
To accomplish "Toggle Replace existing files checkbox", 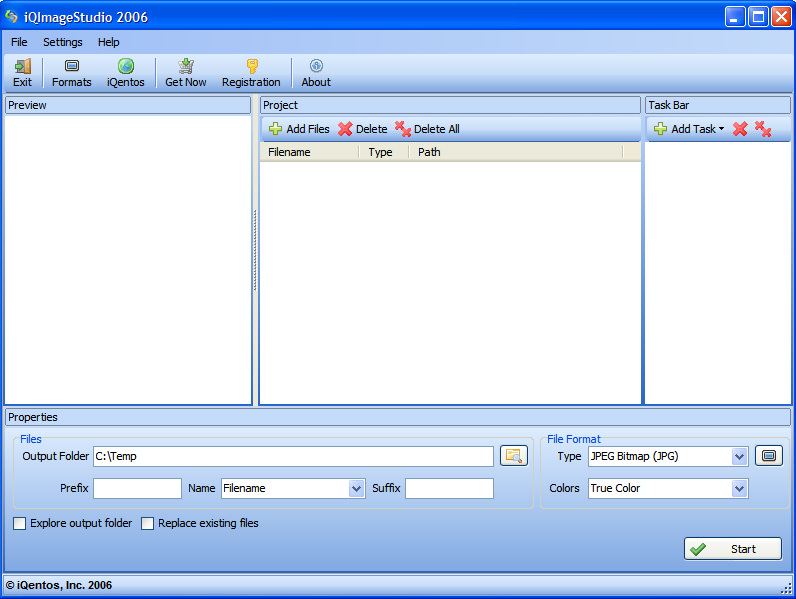I will pyautogui.click(x=147, y=523).
